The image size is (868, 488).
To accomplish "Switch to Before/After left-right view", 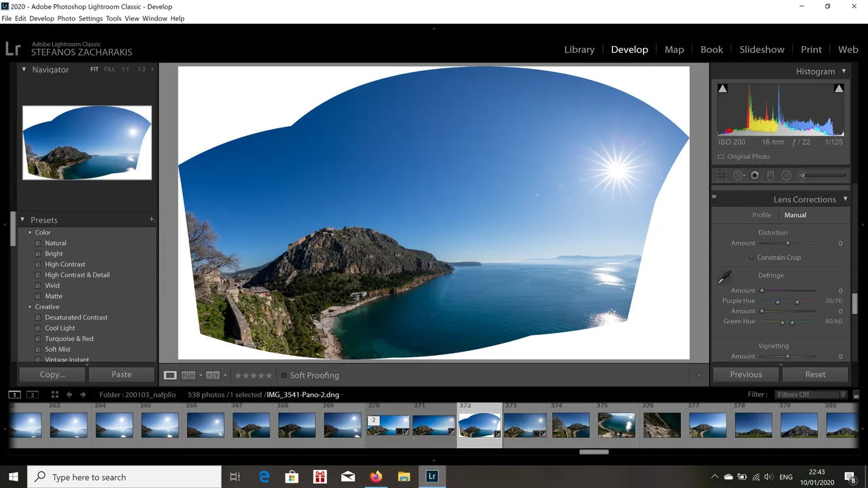I will tap(189, 375).
